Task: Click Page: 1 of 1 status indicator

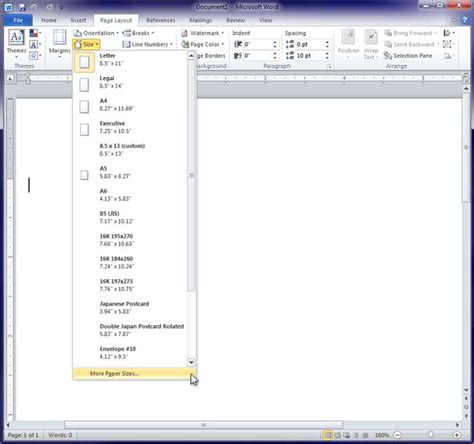Action: tap(23, 435)
